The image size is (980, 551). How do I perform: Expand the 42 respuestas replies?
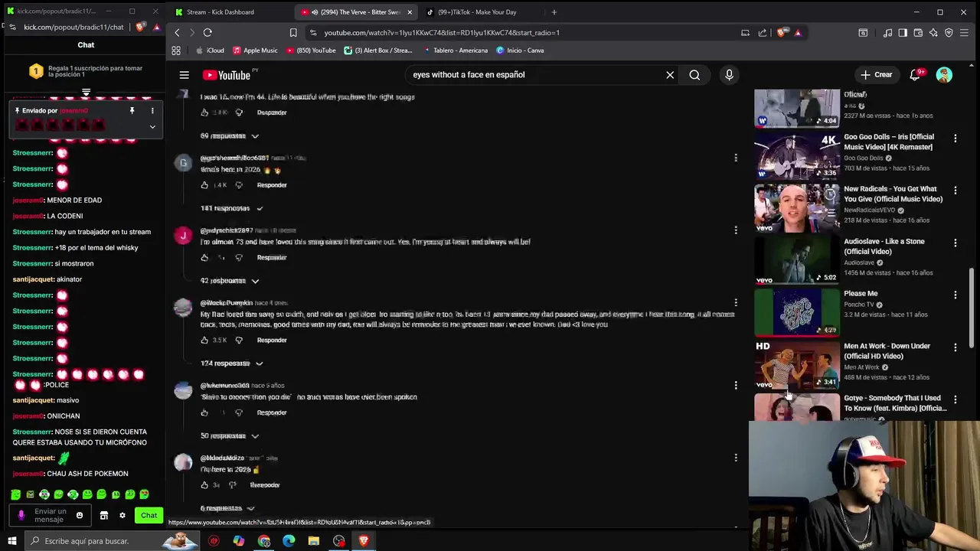[230, 281]
